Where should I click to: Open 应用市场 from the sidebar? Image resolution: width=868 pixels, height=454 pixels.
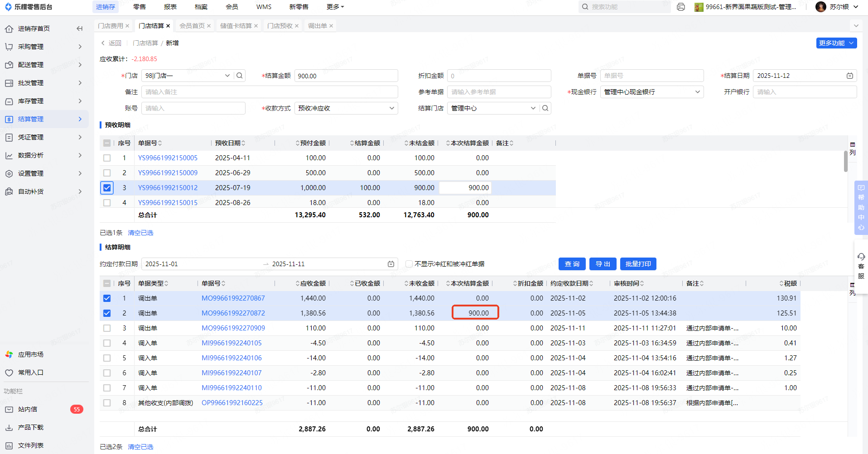click(x=30, y=354)
